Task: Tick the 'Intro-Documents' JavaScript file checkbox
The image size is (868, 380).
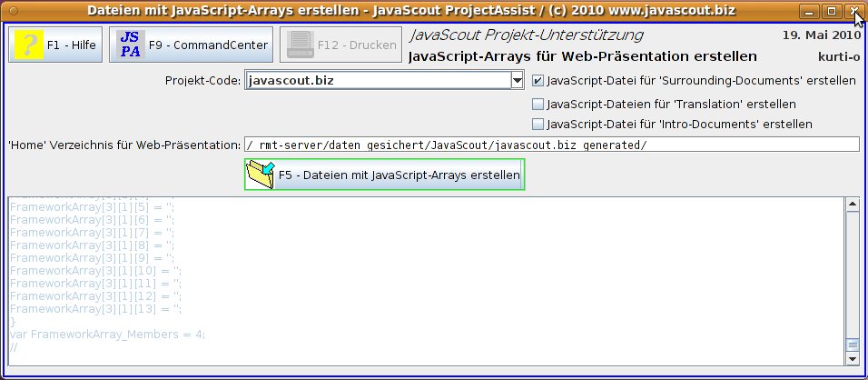Action: click(x=538, y=124)
